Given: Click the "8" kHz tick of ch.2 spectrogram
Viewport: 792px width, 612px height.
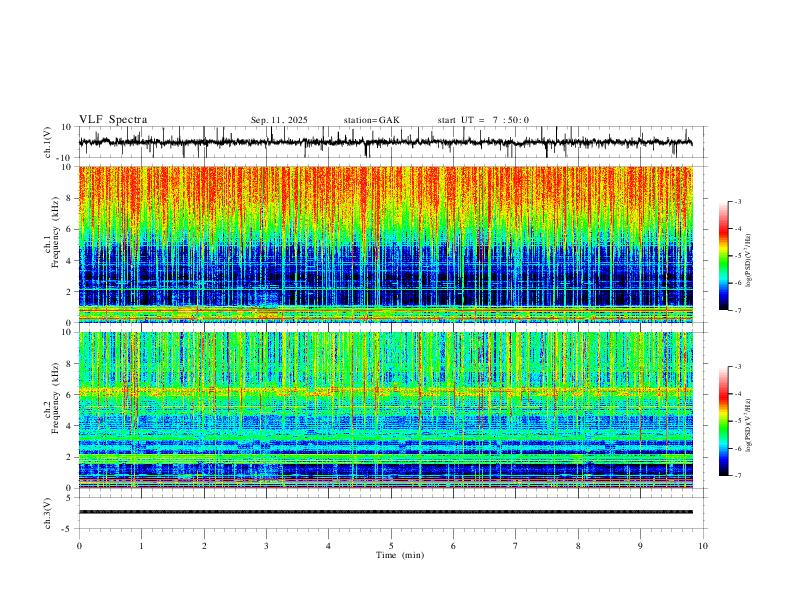Looking at the screenshot, I should click(x=70, y=364).
